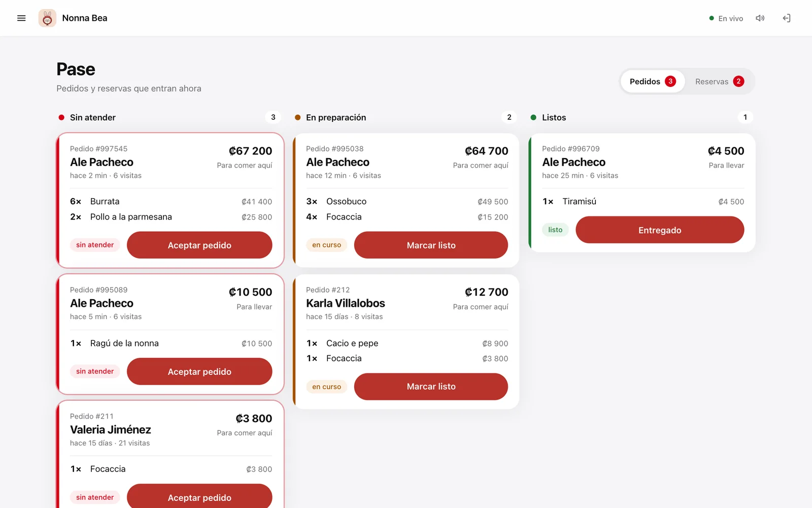Click the En preparación count badge
812x508 pixels.
(509, 117)
